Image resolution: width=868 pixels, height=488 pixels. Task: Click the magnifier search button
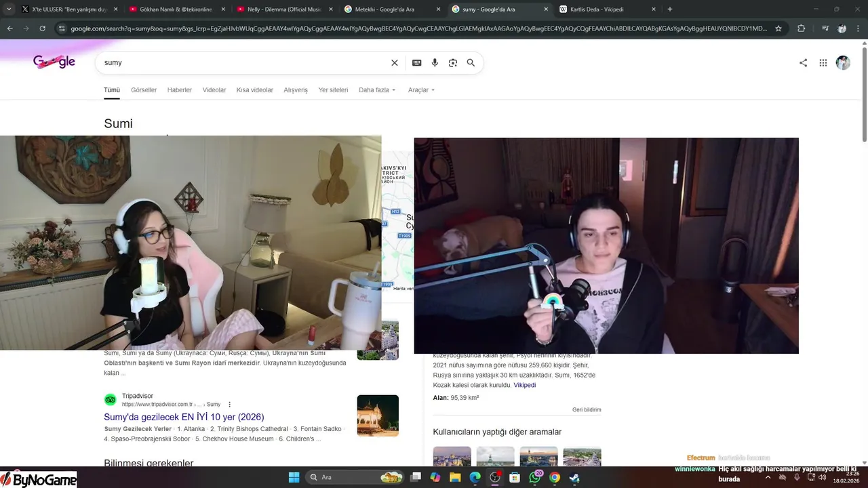point(471,62)
